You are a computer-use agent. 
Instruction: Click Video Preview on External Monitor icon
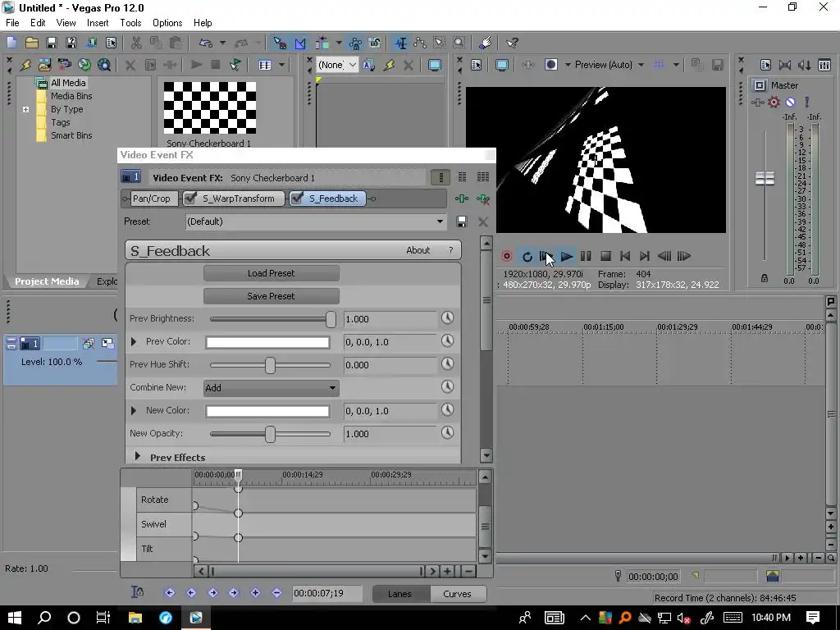pos(502,65)
